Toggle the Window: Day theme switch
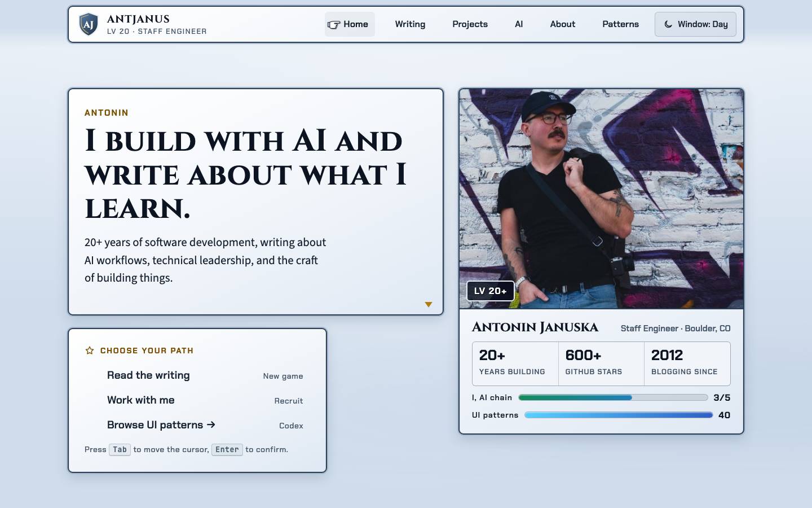Screen dimensions: 812x508 695,24
